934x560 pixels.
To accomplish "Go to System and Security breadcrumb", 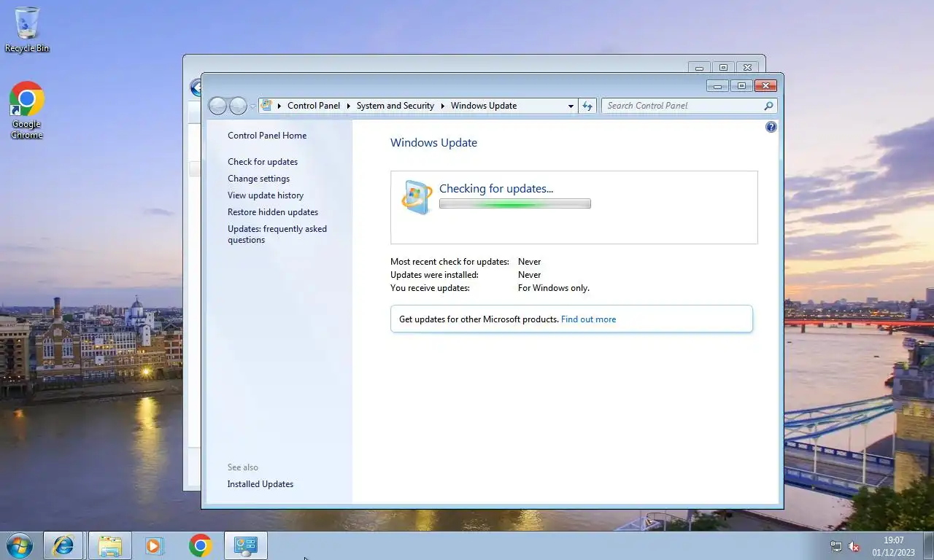I will 395,106.
